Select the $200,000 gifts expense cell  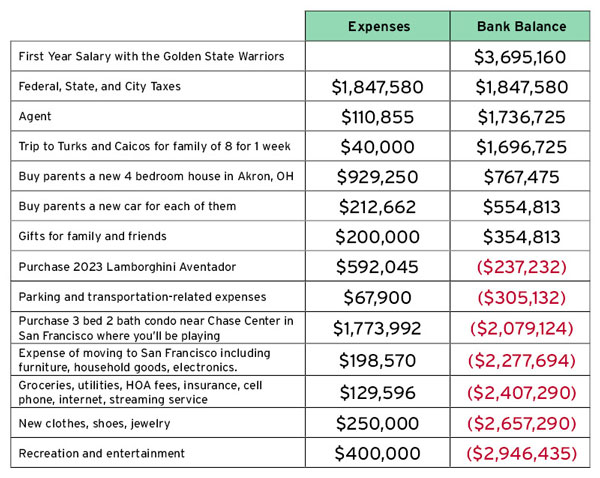[x=378, y=237]
